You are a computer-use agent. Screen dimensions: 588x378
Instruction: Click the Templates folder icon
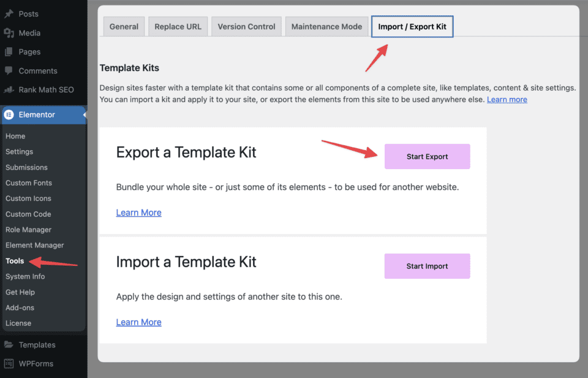point(9,345)
